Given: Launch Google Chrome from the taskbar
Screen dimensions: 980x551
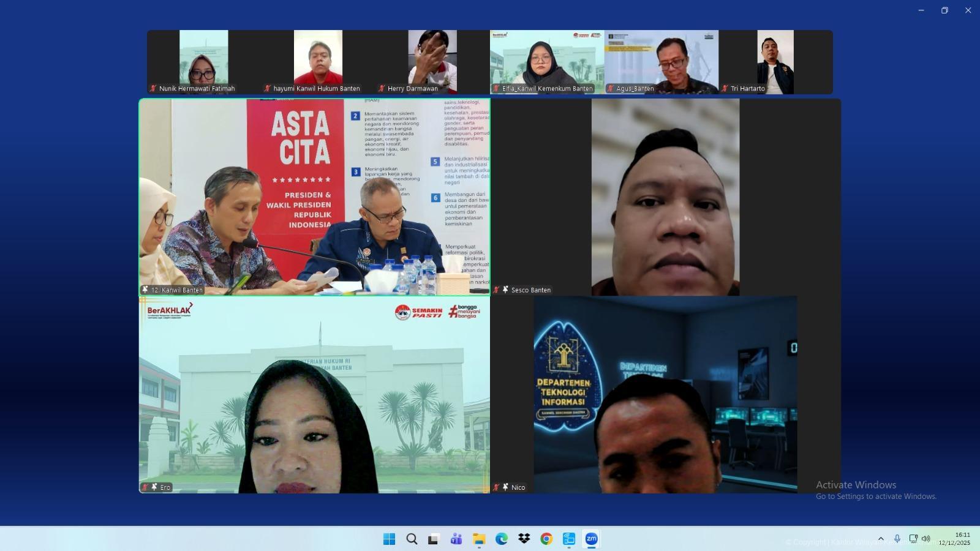Looking at the screenshot, I should [546, 539].
